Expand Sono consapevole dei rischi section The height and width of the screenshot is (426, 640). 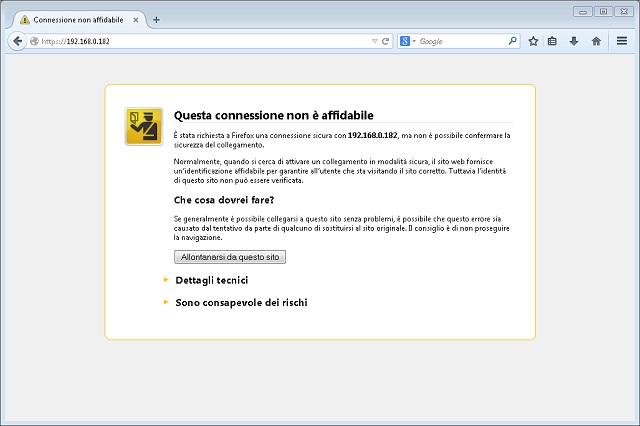click(240, 301)
